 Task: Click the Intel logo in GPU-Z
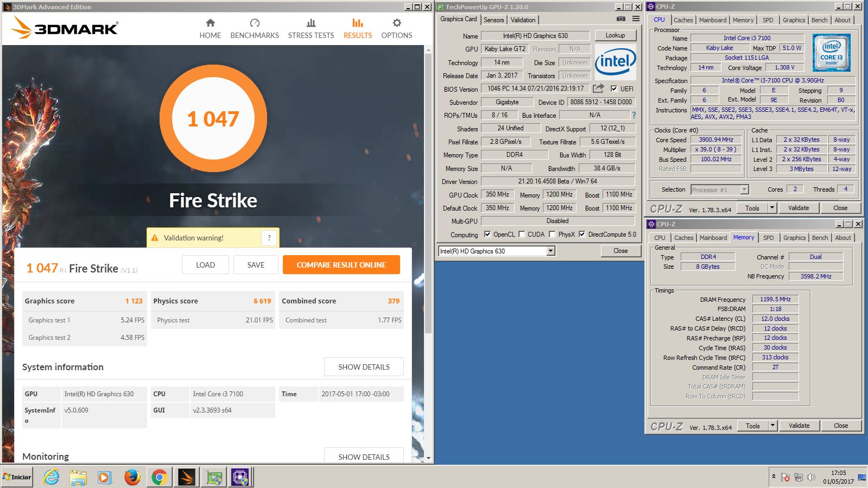(x=615, y=62)
